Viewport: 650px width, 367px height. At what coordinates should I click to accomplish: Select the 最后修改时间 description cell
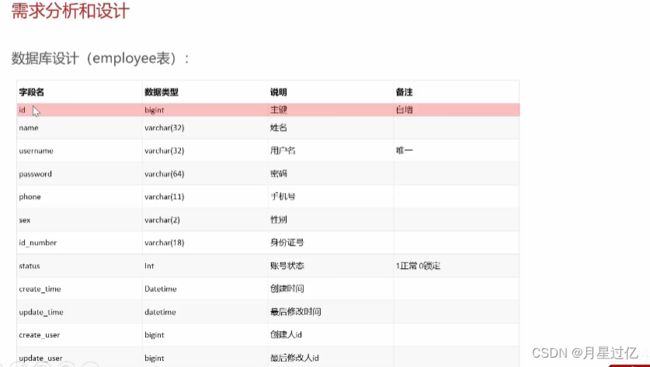(x=296, y=312)
